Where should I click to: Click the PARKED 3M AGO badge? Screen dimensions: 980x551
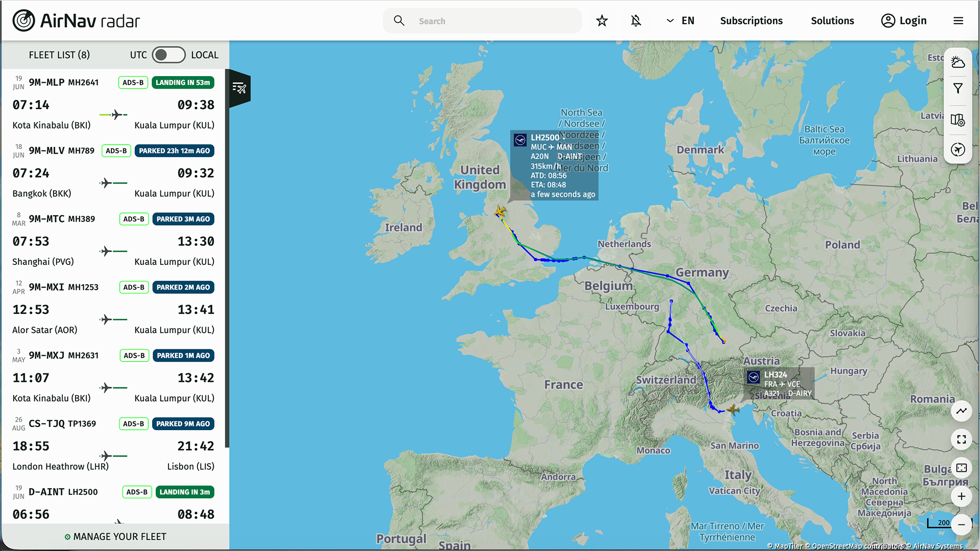click(x=183, y=219)
